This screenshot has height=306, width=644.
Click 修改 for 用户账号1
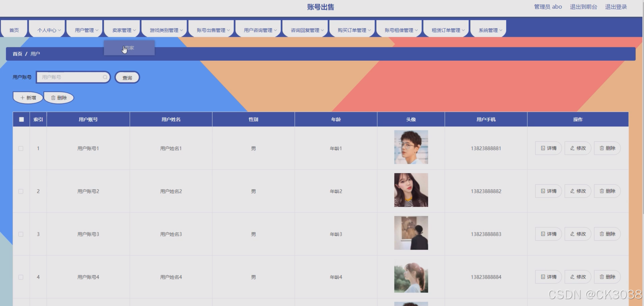pyautogui.click(x=578, y=148)
